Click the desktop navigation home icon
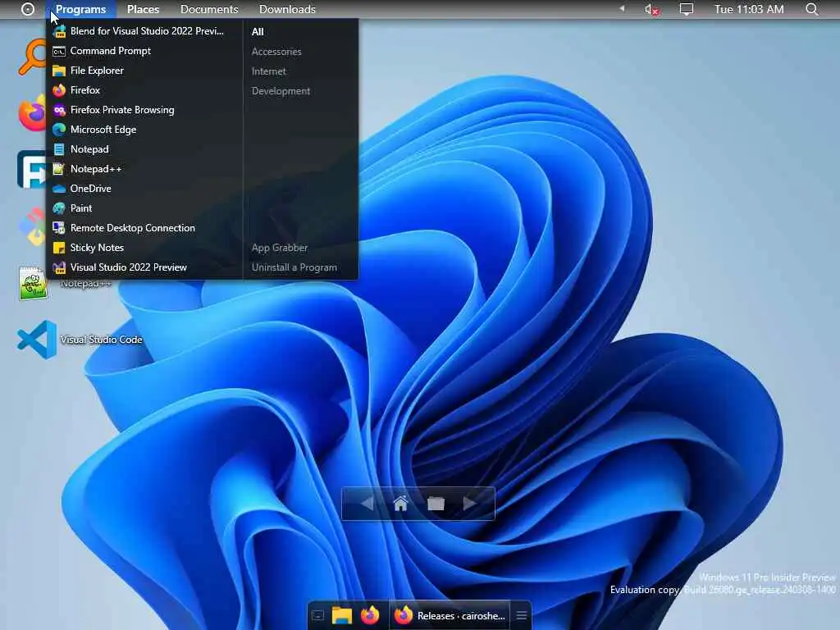 coord(400,504)
